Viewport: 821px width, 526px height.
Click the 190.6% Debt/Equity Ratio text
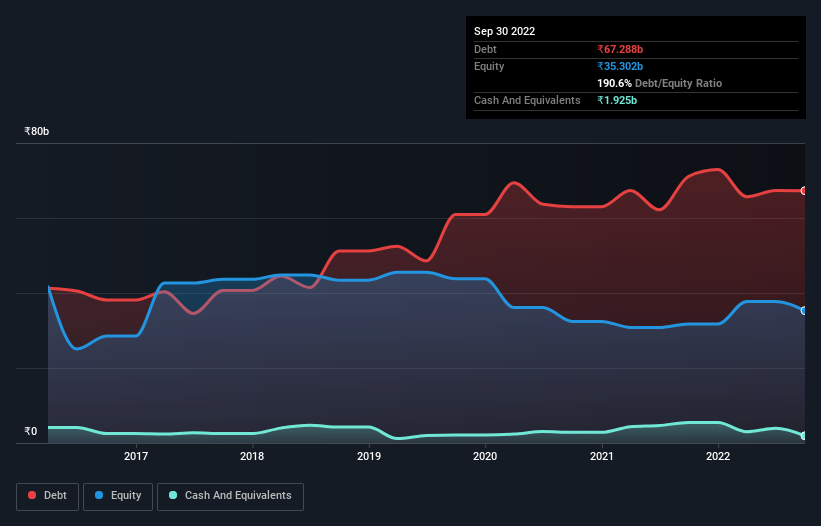tap(659, 83)
